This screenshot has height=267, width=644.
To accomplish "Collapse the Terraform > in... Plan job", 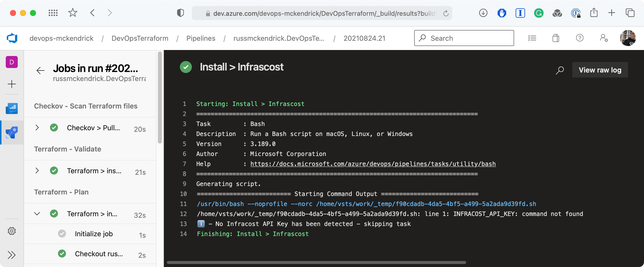I will [37, 214].
